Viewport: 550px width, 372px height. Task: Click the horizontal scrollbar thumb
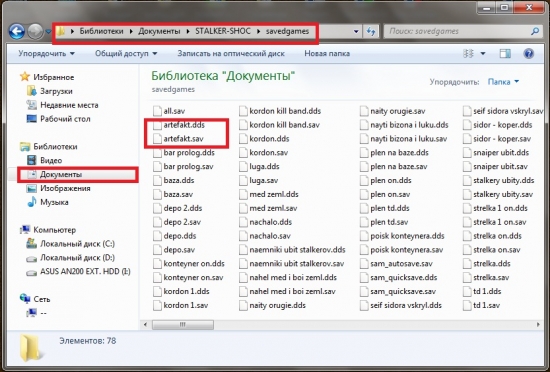(x=182, y=325)
